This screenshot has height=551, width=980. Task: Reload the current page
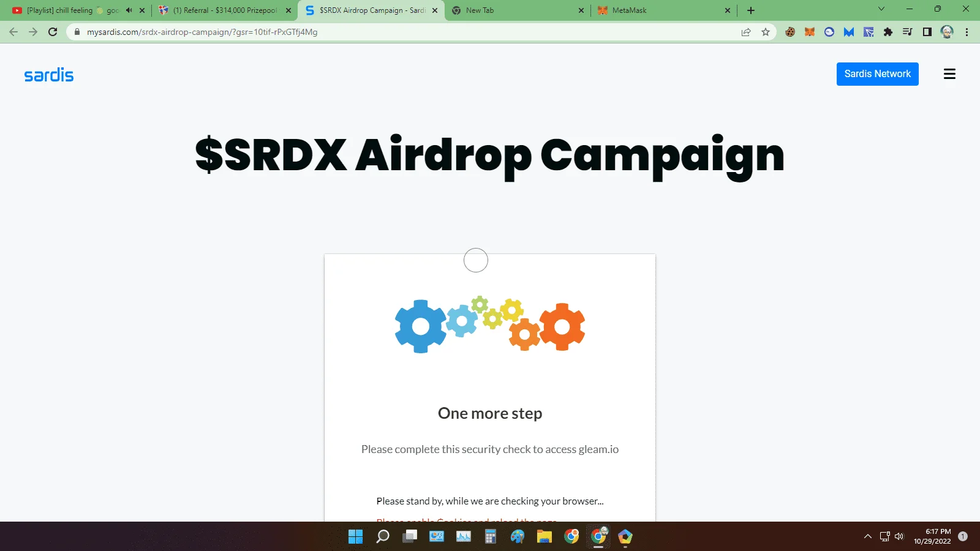tap(53, 32)
